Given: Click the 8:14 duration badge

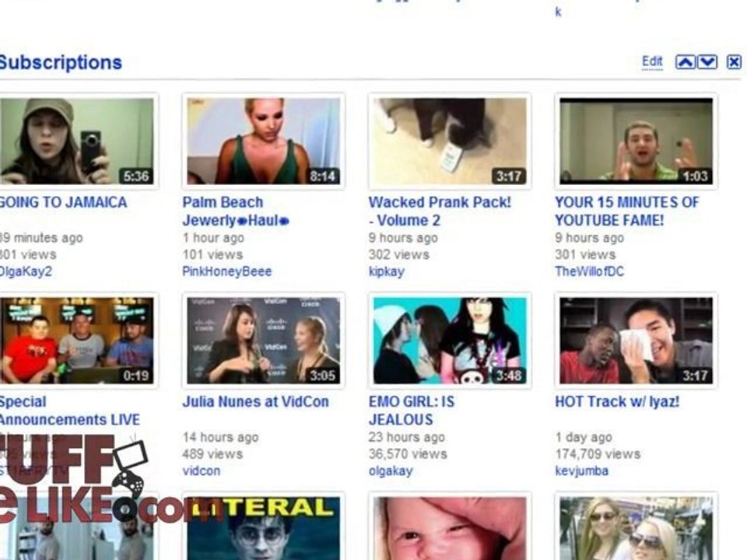Looking at the screenshot, I should pos(322,177).
